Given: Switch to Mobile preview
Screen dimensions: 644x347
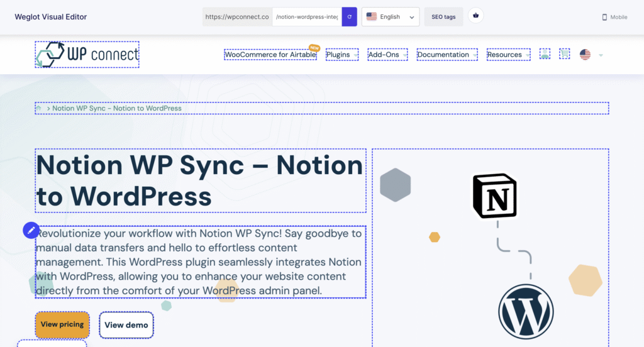Looking at the screenshot, I should (x=614, y=17).
